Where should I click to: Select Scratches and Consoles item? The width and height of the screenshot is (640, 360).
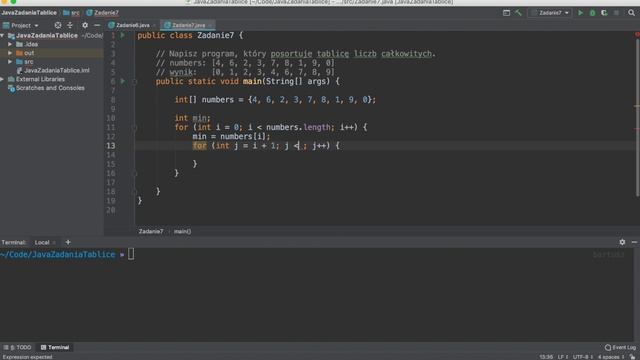pyautogui.click(x=50, y=88)
